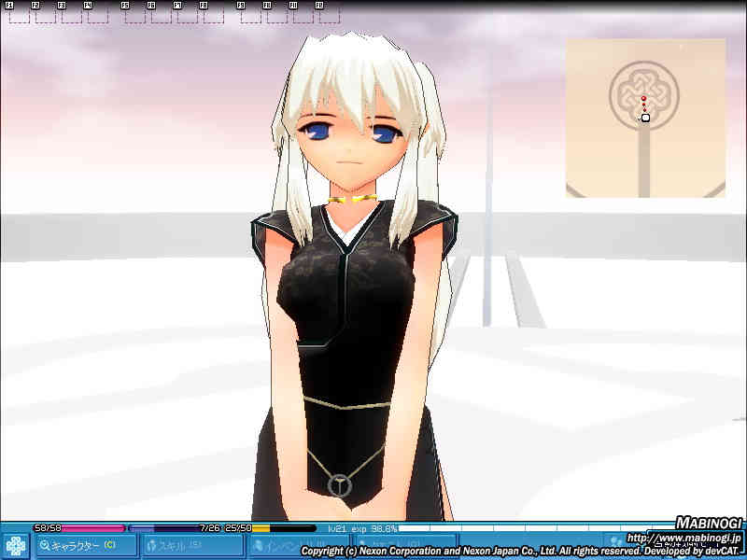747x560 pixels.
Task: Click the red dot marker on minimap
Action: coord(643,99)
